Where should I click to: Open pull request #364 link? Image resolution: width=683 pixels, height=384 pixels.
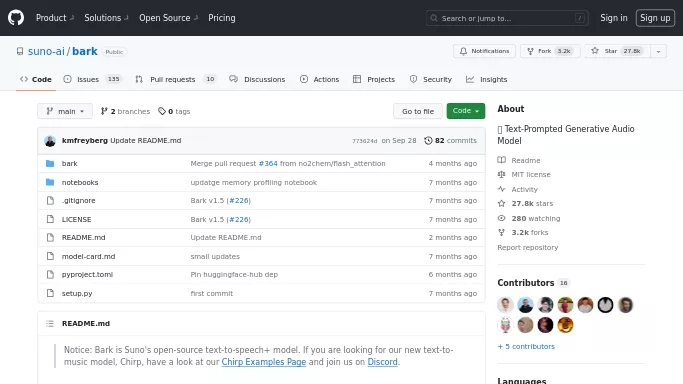pos(268,164)
